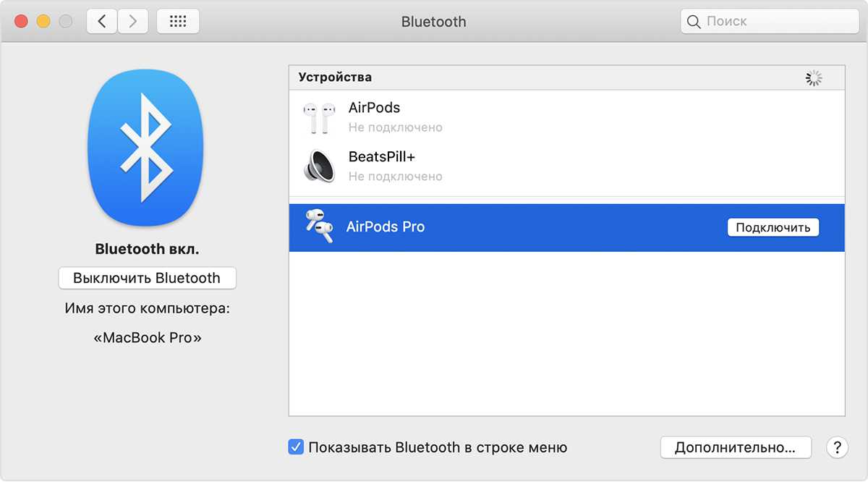Select the AirPods device name in list
Screen dimensions: 868x482
coord(374,108)
